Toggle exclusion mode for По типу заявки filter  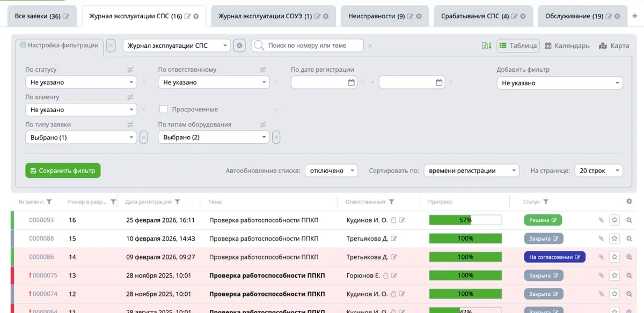[130, 124]
